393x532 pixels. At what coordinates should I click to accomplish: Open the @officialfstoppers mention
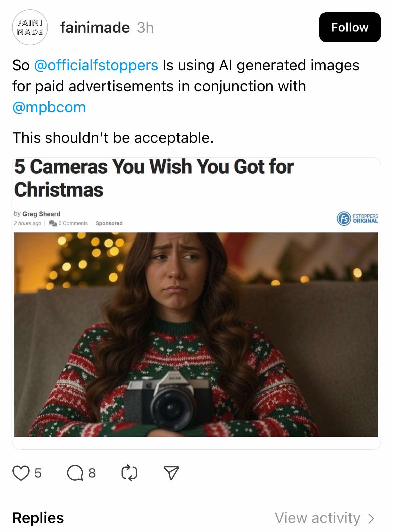(x=96, y=65)
